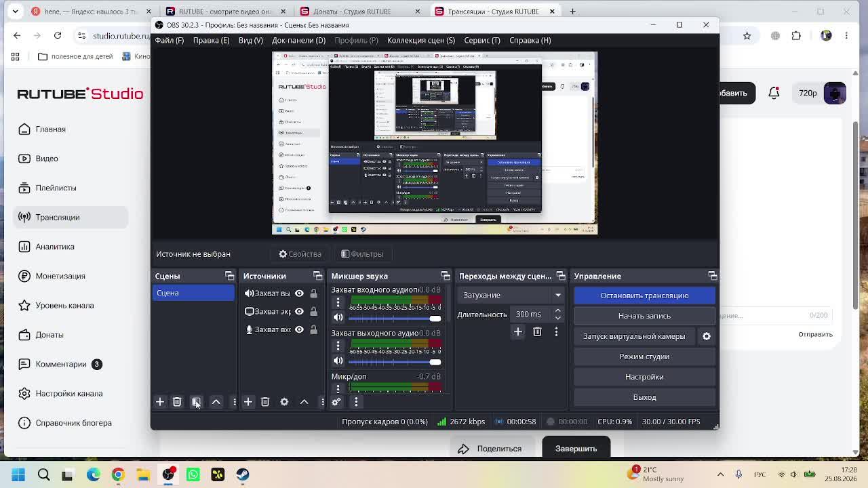868x488 pixels.
Task: Remove selected source using trash icon
Action: click(x=265, y=402)
